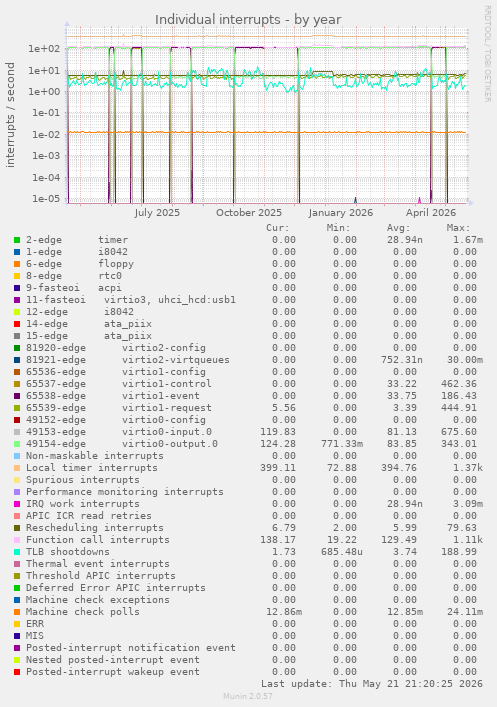Image resolution: width=497 pixels, height=707 pixels.
Task: Click the Cur column header
Action: 277,228
